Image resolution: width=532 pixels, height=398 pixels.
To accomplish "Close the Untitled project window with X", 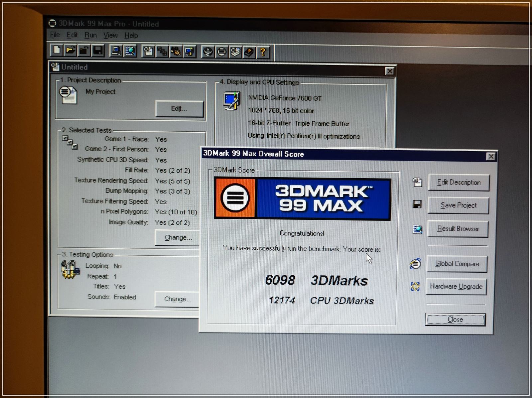I will (x=389, y=71).
